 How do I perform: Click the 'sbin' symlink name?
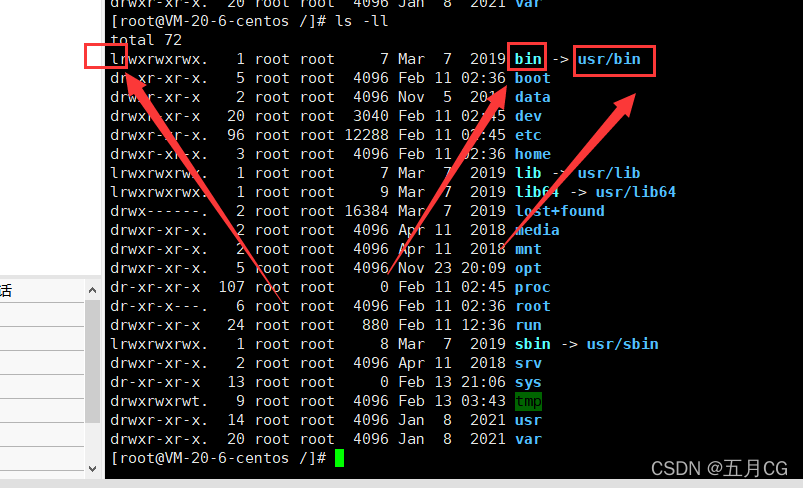point(533,344)
